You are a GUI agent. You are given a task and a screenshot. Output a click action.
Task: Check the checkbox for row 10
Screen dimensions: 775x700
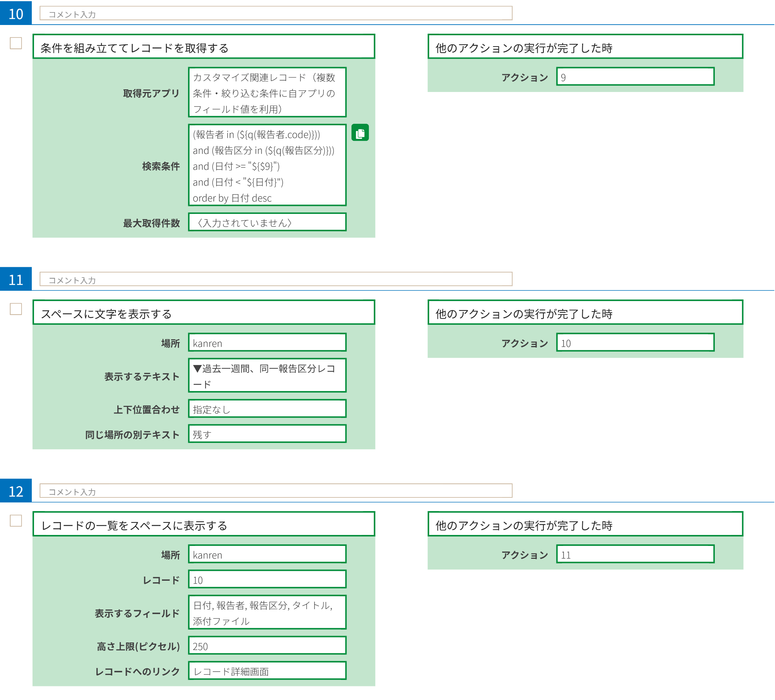coord(16,43)
